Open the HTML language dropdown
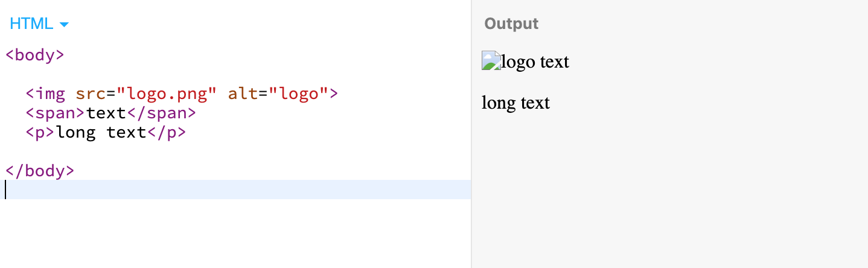Screen dimensions: 868x268 tap(33, 24)
